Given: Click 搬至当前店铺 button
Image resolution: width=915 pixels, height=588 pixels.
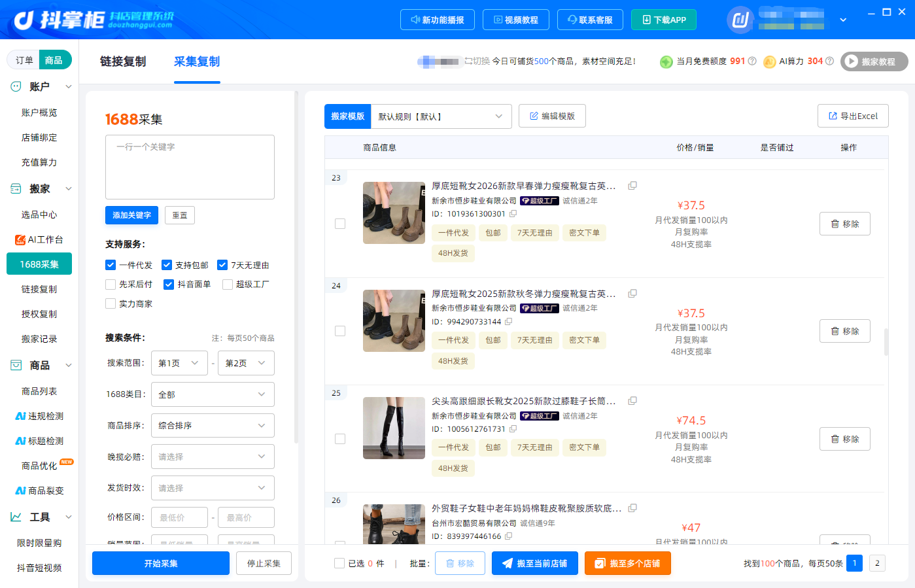Looking at the screenshot, I should 535,563.
